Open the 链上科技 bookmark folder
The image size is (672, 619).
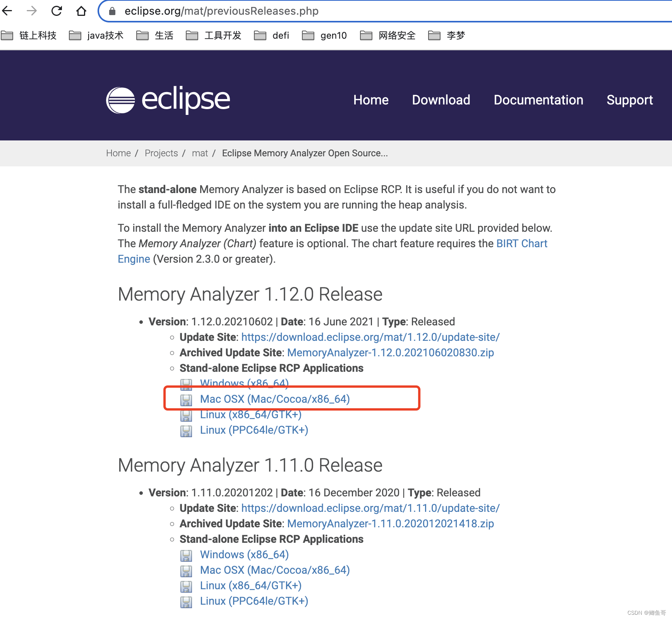click(x=29, y=36)
